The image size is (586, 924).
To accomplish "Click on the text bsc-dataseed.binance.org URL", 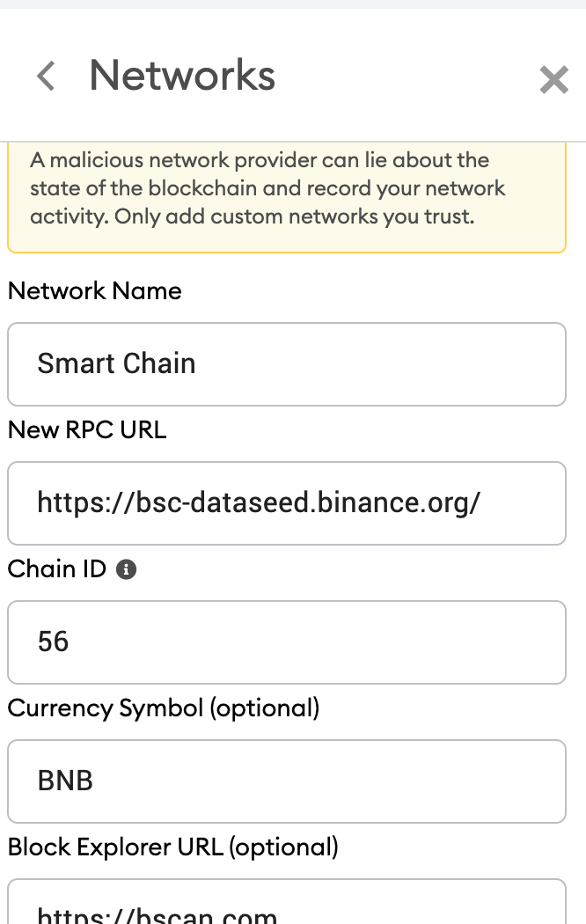I will click(260, 503).
